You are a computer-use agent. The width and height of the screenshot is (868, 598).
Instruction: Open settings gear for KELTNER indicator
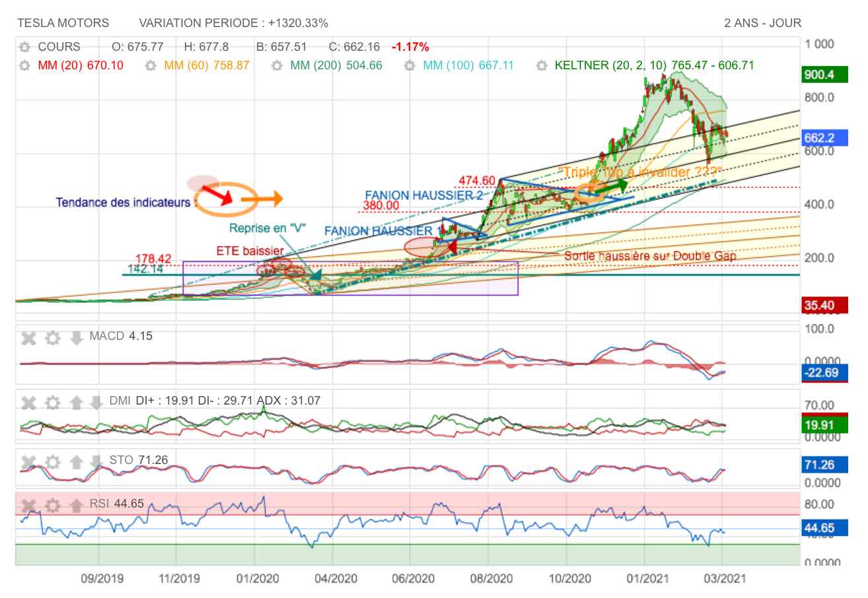point(542,66)
